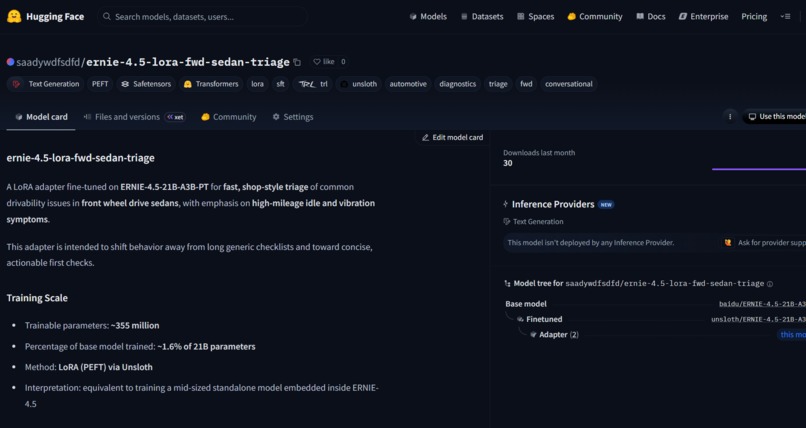Click the '~355 million' trainable parameters text

(135, 326)
